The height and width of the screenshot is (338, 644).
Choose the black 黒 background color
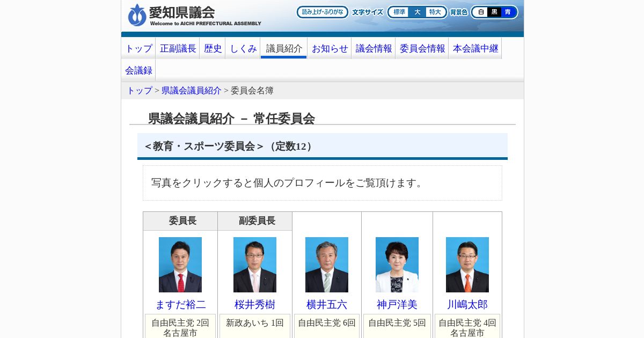pos(494,12)
